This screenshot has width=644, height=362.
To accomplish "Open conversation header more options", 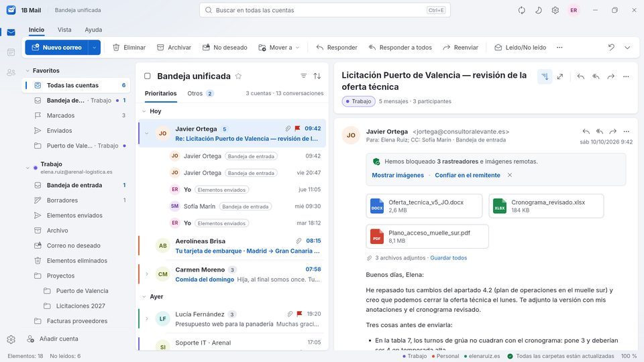I will [626, 76].
